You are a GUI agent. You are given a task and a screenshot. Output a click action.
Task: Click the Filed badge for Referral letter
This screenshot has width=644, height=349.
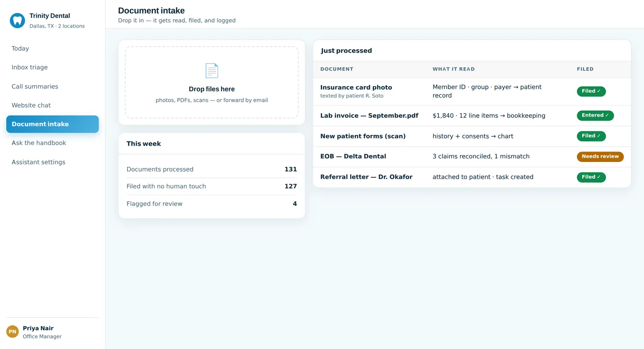coord(591,177)
